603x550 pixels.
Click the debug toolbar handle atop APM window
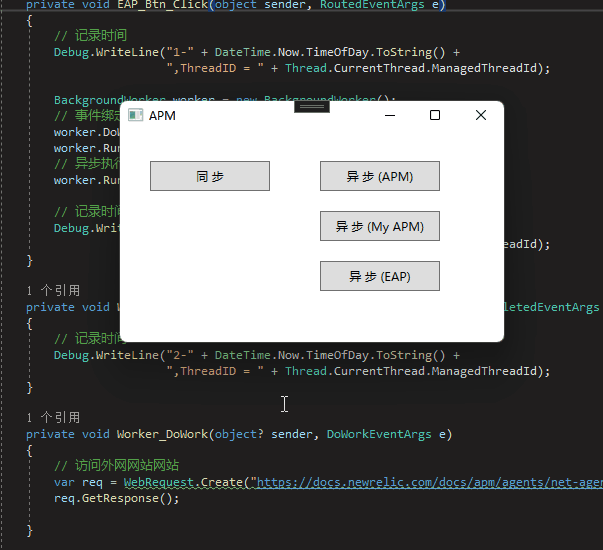312,107
